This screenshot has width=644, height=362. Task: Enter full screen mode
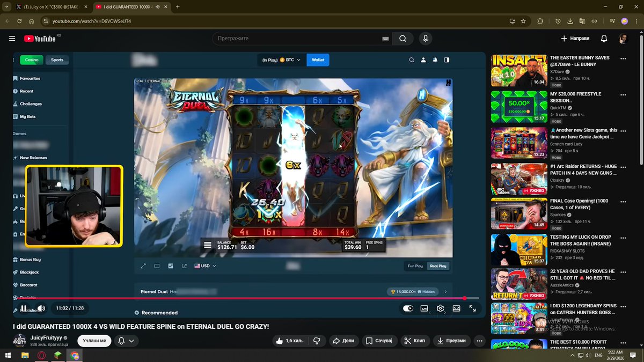[x=473, y=308]
